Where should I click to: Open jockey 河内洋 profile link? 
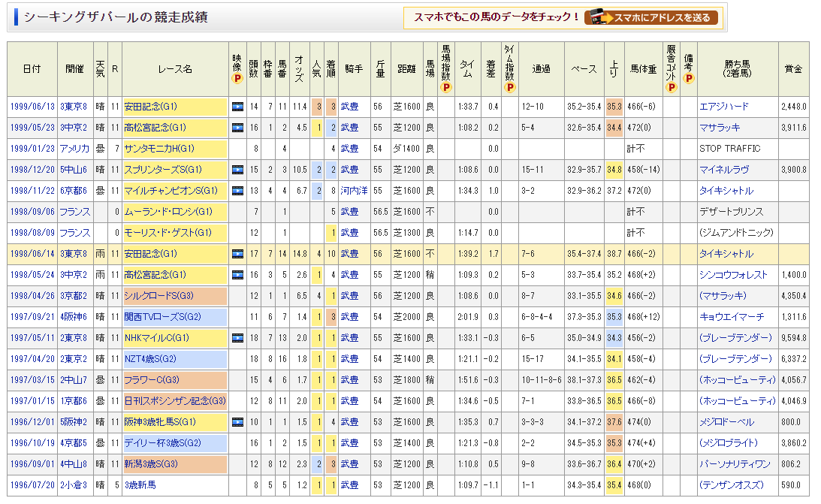353,191
